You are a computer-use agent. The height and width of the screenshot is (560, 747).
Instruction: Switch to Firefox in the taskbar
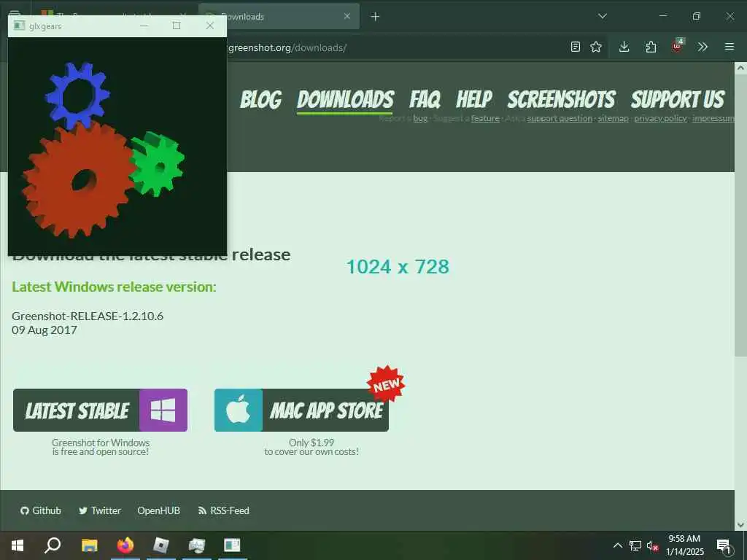pyautogui.click(x=125, y=545)
